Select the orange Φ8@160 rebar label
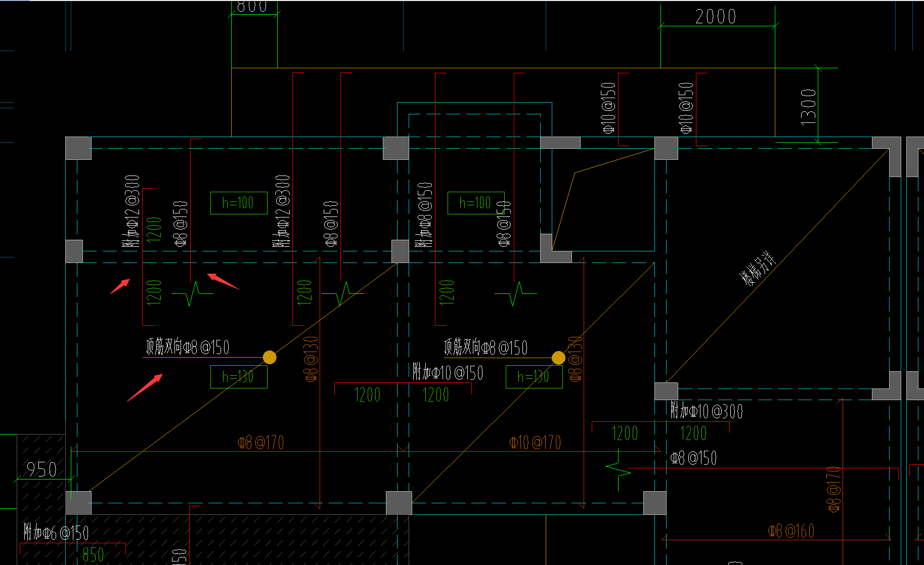Screen dimensions: 924x565 click(x=791, y=531)
